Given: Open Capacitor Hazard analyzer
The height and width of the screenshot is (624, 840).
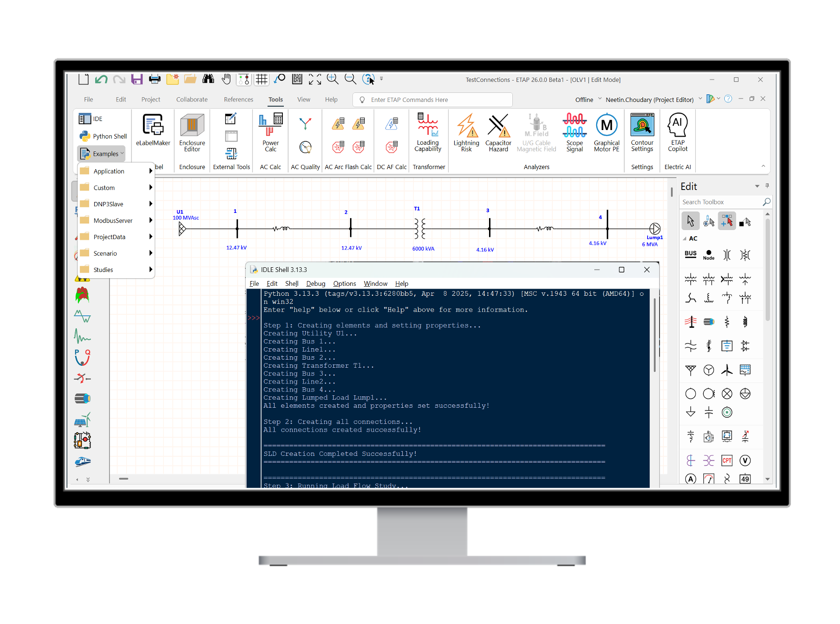Looking at the screenshot, I should tap(498, 133).
